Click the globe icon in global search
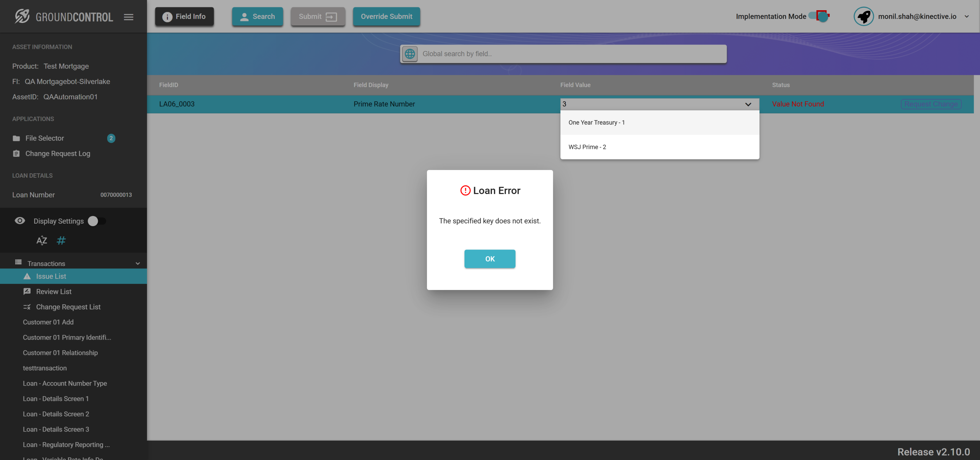980x460 pixels. coord(410,54)
